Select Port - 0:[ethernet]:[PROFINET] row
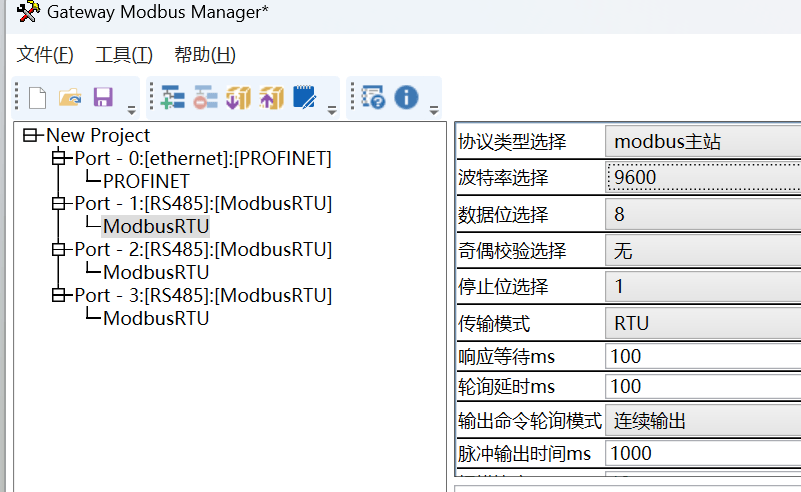This screenshot has width=801, height=492. click(x=203, y=158)
